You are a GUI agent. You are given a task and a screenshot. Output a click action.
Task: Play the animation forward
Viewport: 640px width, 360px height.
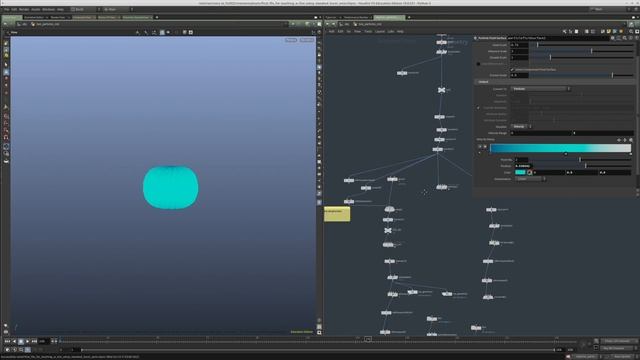coord(27,341)
